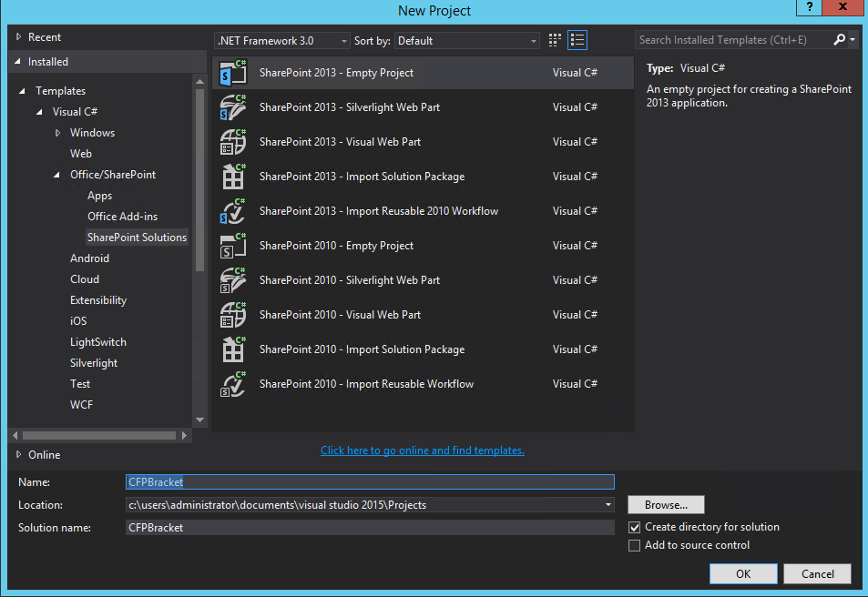Select the Office Add-ins category
Image resolution: width=868 pixels, height=597 pixels.
(x=122, y=217)
